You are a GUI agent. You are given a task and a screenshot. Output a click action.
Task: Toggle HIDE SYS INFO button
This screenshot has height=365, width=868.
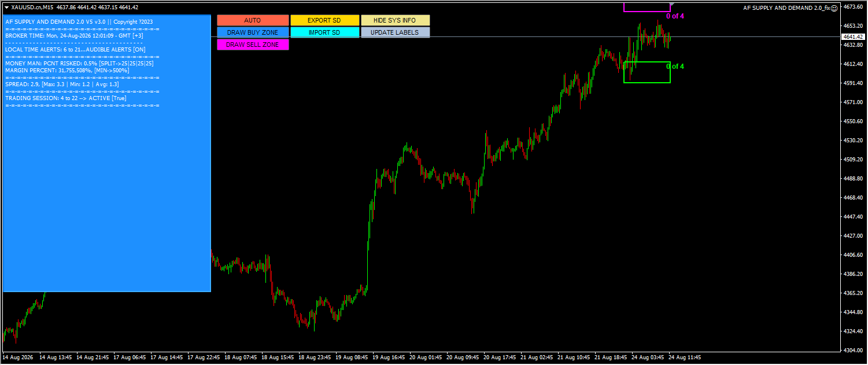click(395, 20)
